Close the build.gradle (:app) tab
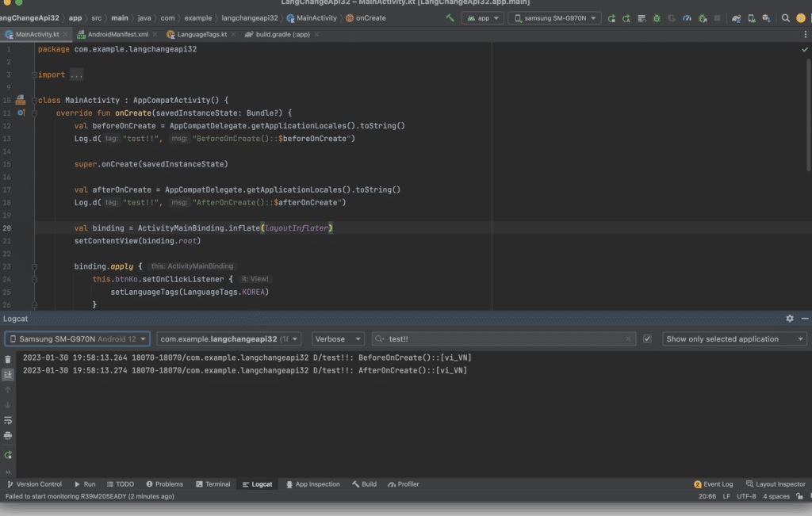Viewport: 812px width, 516px height. tap(316, 34)
